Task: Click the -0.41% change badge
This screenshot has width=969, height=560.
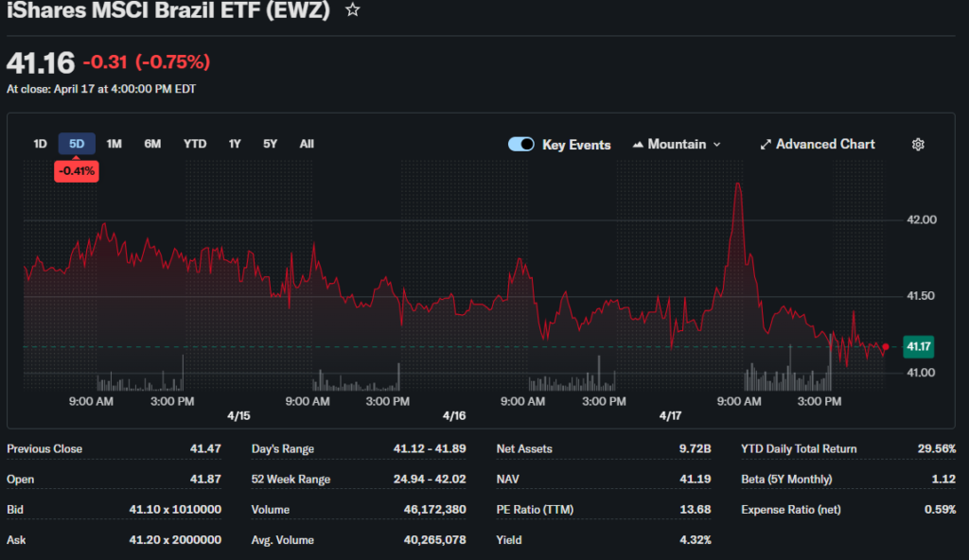Action: [x=77, y=171]
